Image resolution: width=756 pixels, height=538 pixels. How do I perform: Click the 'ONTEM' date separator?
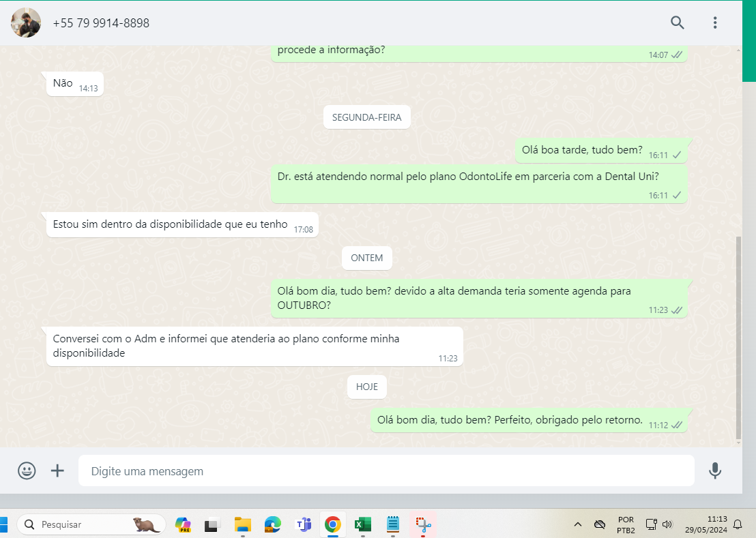[x=367, y=258]
